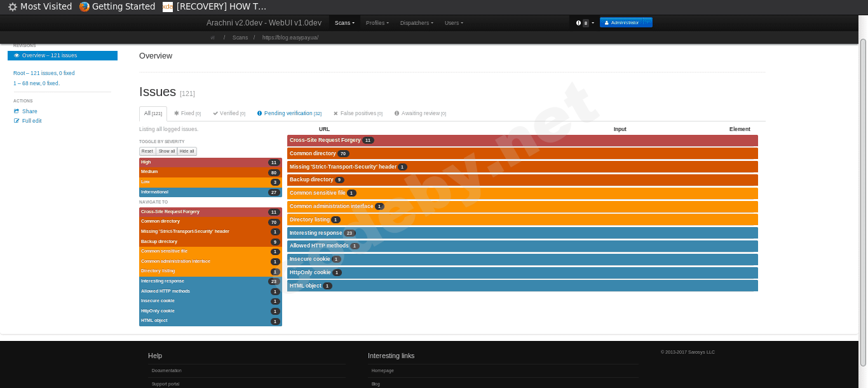The image size is (868, 388).
Task: Navigate to Directory listing in sidebar list
Action: pos(210,271)
